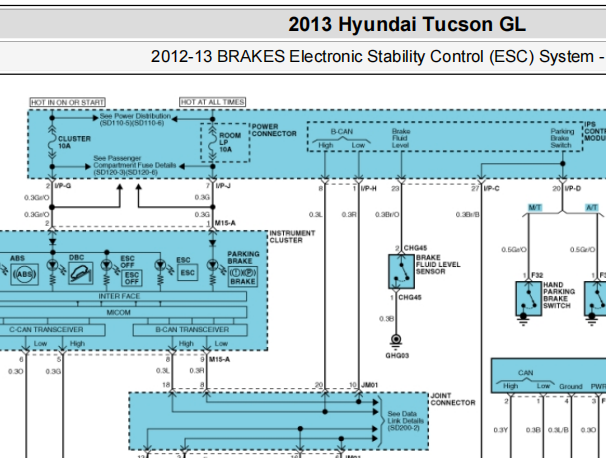Click the Ground pin label in CAN module
Screen dimensions: 606x458
[x=570, y=386]
